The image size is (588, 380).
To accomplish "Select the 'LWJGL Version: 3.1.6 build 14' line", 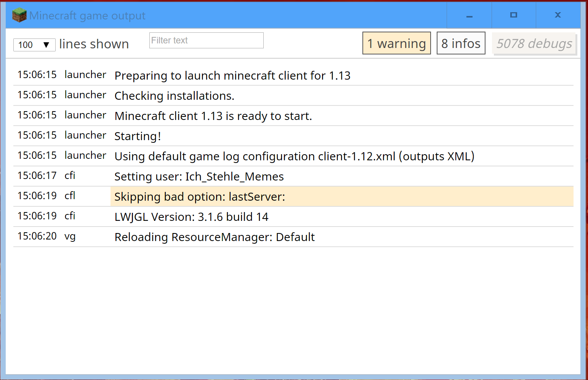I will pos(191,217).
